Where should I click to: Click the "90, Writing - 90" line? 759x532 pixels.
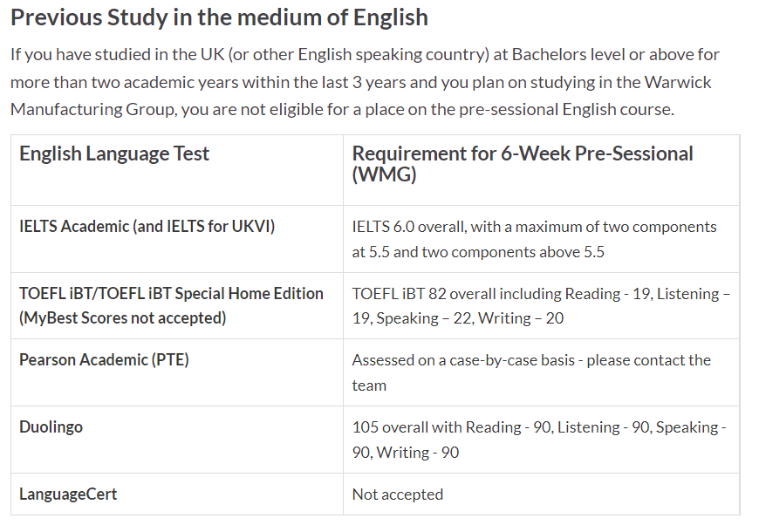pos(406,453)
